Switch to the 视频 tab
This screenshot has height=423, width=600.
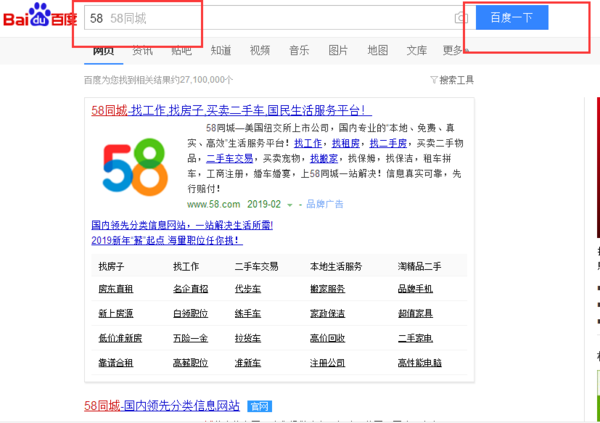(260, 50)
